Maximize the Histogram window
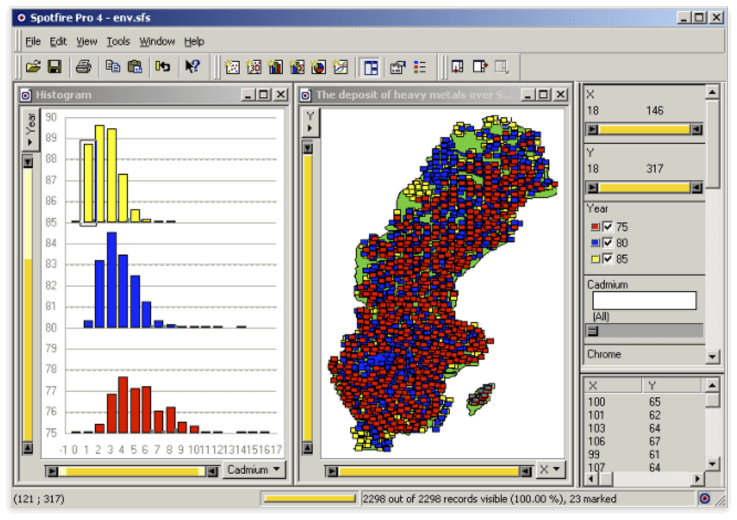This screenshot has height=520, width=737. coord(264,95)
